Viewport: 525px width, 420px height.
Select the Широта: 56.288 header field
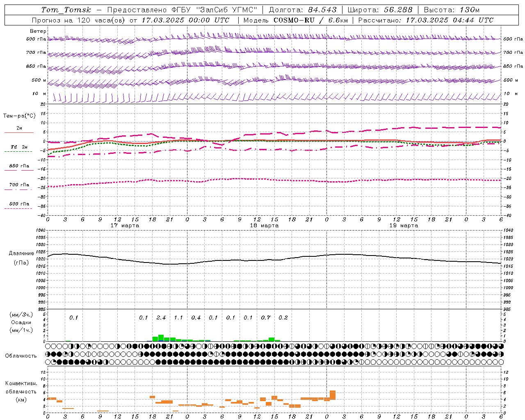(x=380, y=10)
